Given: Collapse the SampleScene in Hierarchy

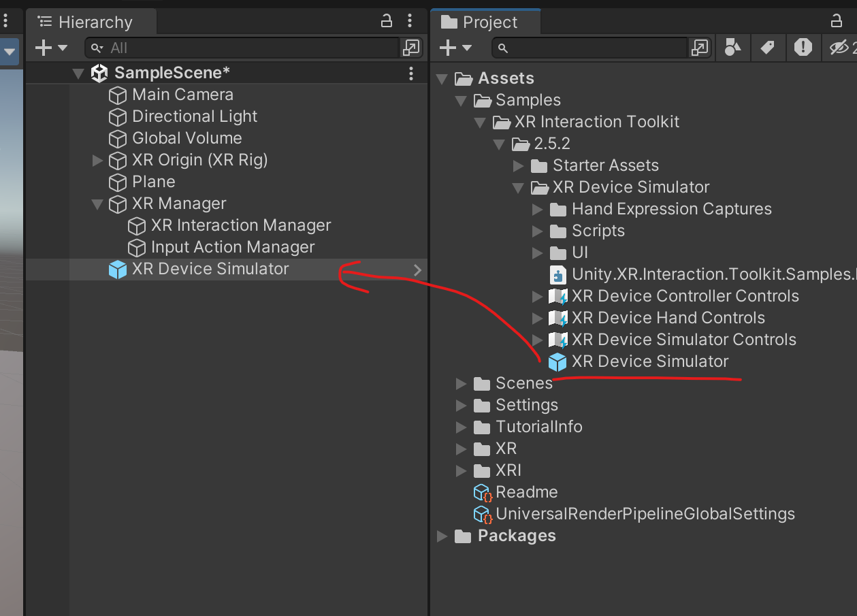Looking at the screenshot, I should click(x=78, y=73).
